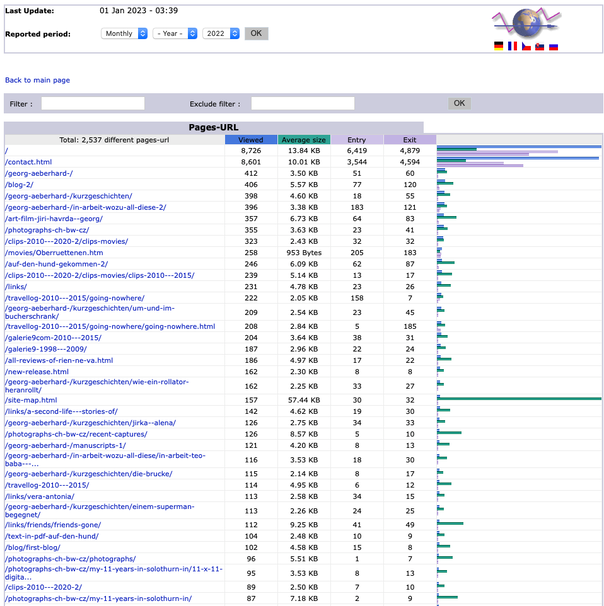
Task: Open /photographs-ch-bw-cz/ link
Action: pyautogui.click(x=47, y=230)
